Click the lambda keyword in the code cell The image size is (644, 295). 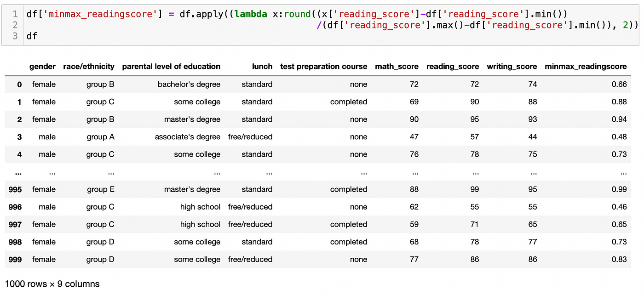[x=251, y=14]
